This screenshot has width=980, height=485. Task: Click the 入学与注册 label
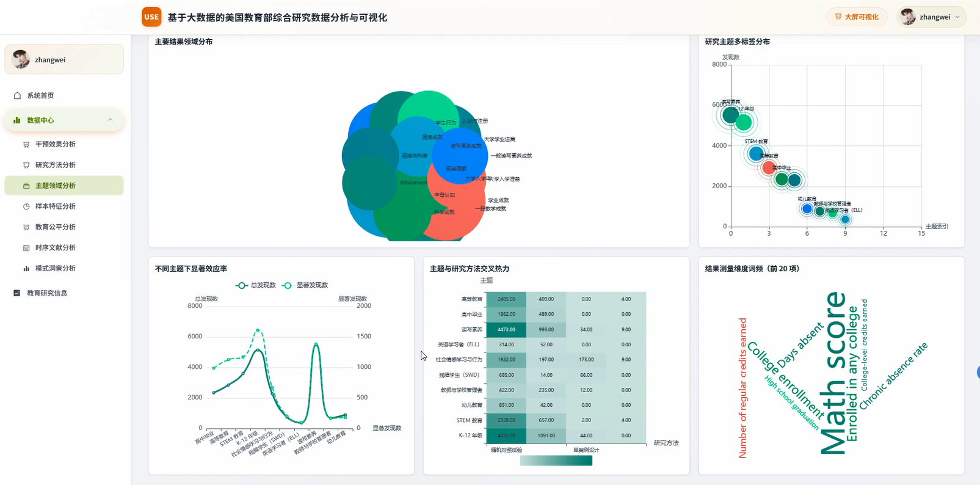[x=475, y=121]
